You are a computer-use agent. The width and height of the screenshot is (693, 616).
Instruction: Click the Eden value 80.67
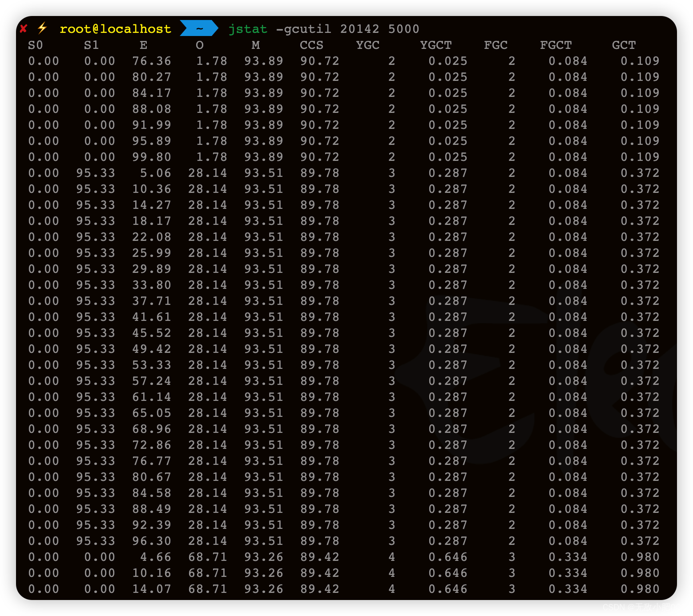[152, 477]
